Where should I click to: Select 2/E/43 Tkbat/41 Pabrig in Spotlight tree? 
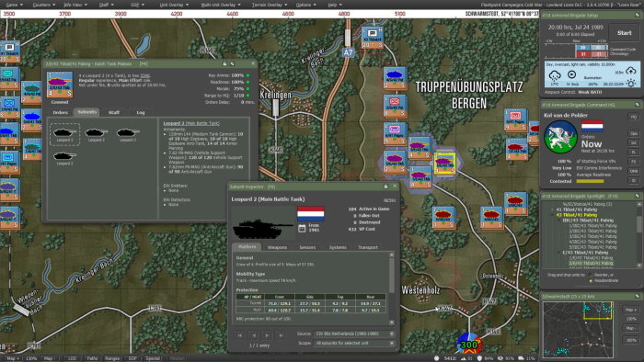click(591, 263)
